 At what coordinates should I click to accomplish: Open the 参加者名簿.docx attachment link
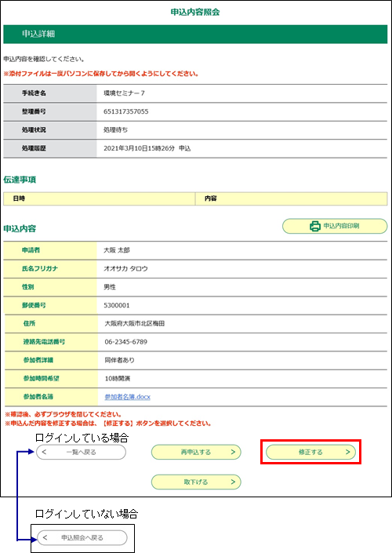click(x=127, y=397)
